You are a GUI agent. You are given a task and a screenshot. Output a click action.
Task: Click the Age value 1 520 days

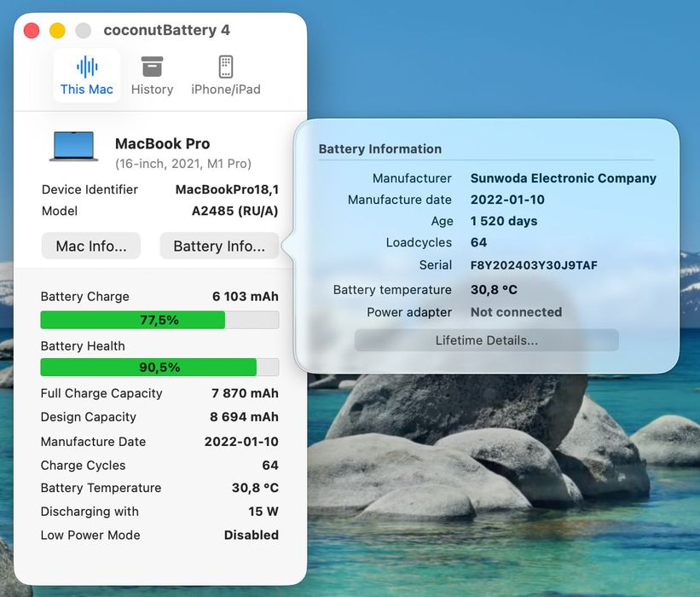504,221
